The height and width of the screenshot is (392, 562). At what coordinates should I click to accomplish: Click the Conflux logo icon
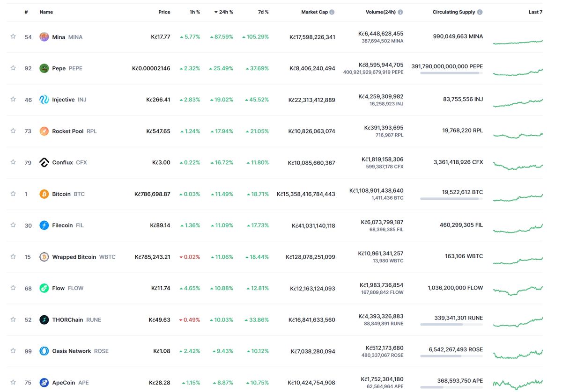[x=44, y=162]
